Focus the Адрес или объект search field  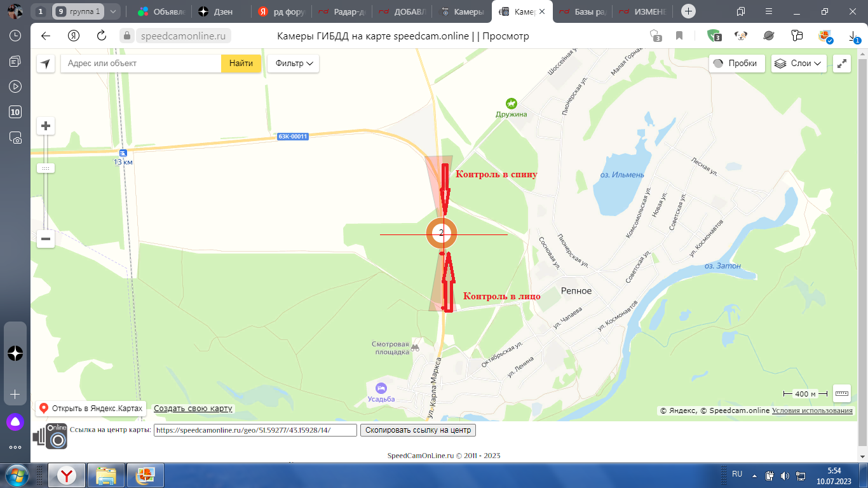click(140, 64)
